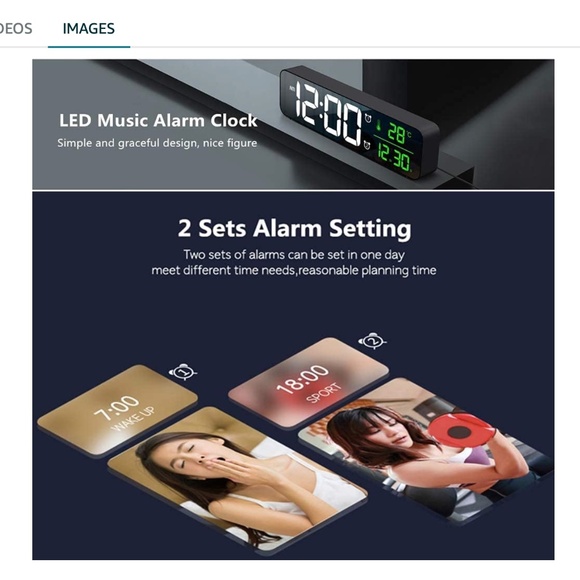This screenshot has height=580, width=580.
Task: Click lower alarm bell icon on clock display
Action: (x=367, y=145)
